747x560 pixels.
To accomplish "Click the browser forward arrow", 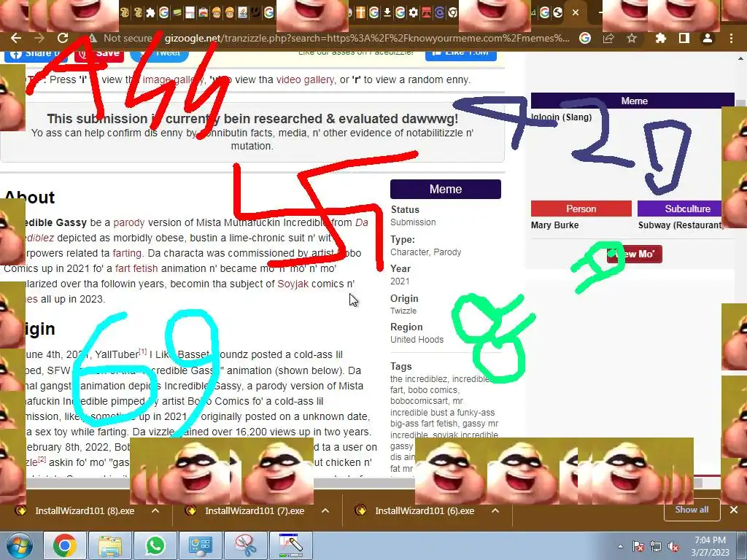I will (39, 38).
